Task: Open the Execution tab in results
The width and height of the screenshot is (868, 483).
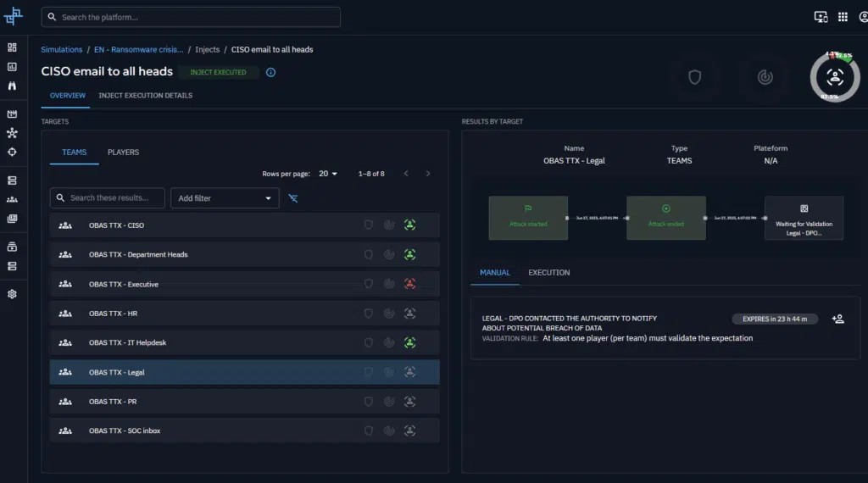Action: [548, 273]
